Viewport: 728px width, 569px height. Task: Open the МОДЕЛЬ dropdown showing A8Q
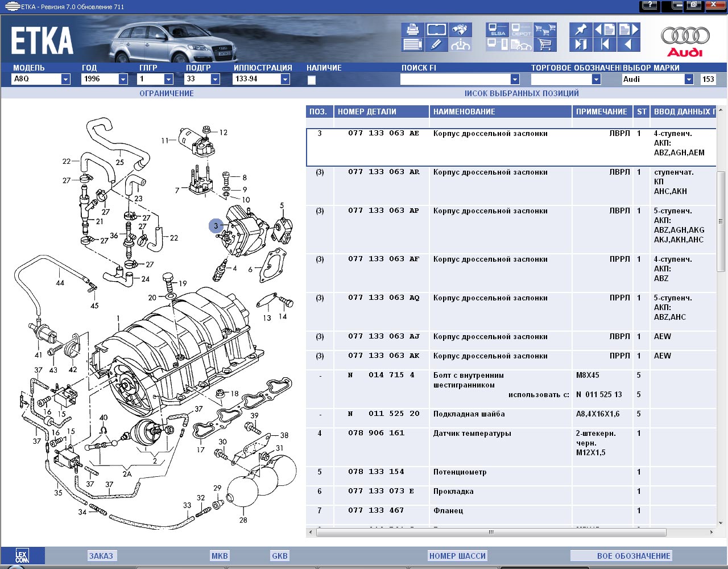[65, 80]
